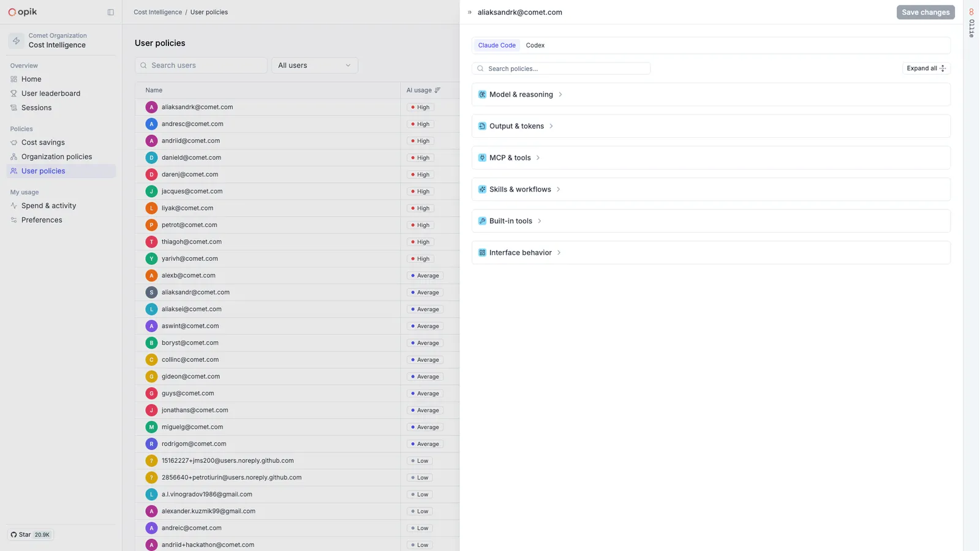Expand the Built-in tools chevron
980x551 pixels.
540,221
